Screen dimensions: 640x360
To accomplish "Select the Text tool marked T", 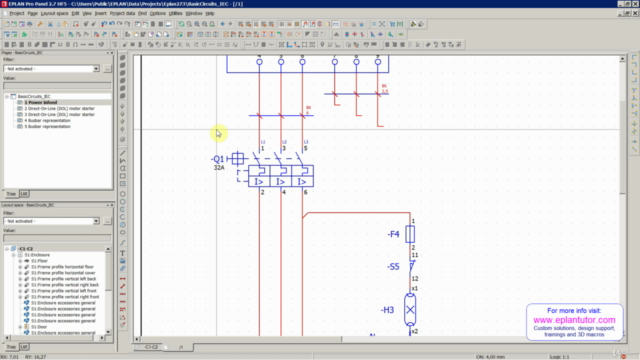I will 122,253.
